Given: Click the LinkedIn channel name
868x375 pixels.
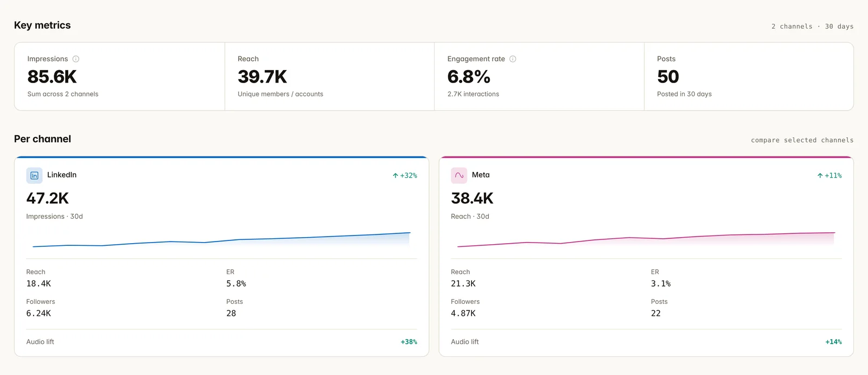Looking at the screenshot, I should coord(62,175).
